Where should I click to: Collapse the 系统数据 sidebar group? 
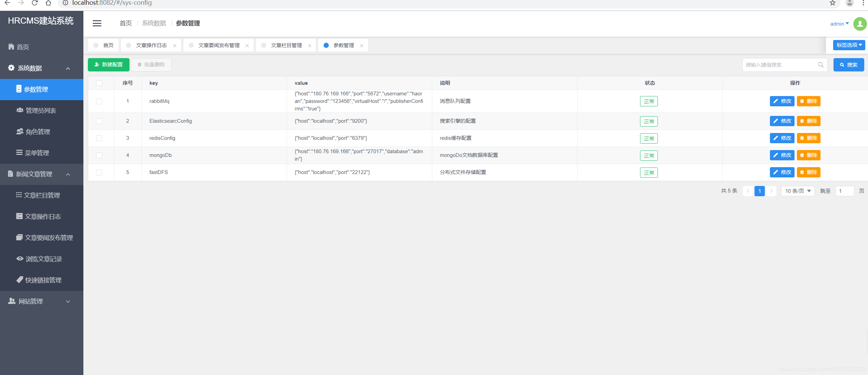pos(42,68)
